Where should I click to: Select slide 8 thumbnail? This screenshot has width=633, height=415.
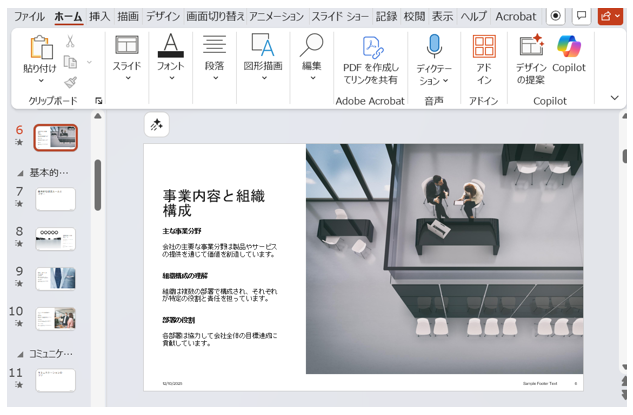point(56,239)
